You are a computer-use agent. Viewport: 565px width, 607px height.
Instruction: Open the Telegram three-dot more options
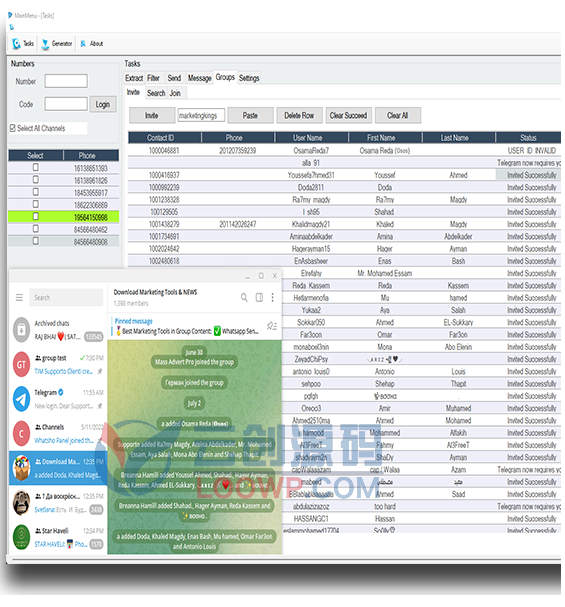point(272,297)
